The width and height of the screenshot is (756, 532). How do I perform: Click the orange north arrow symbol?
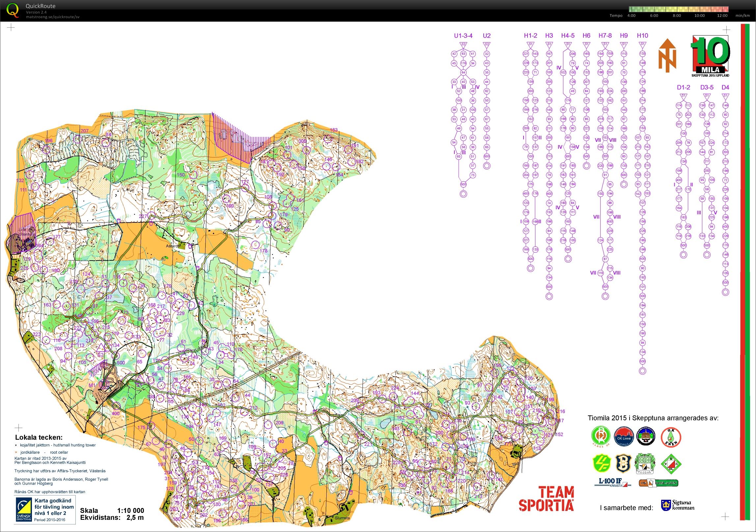[x=667, y=56]
